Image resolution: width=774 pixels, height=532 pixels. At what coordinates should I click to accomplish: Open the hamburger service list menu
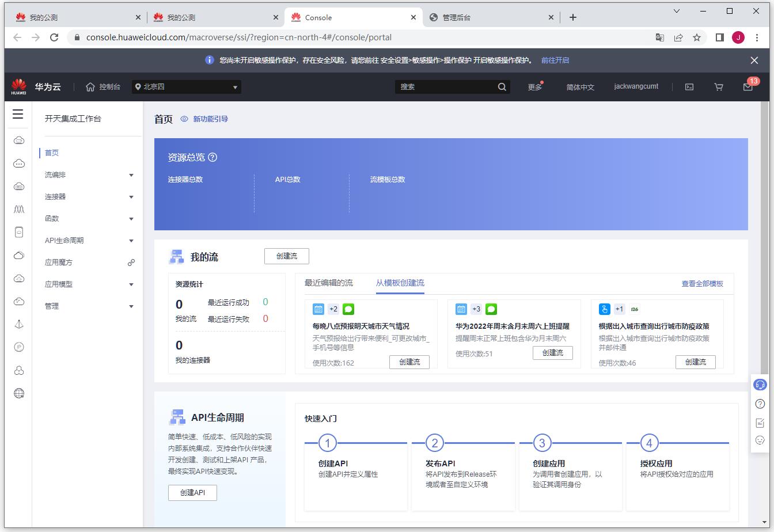click(18, 114)
